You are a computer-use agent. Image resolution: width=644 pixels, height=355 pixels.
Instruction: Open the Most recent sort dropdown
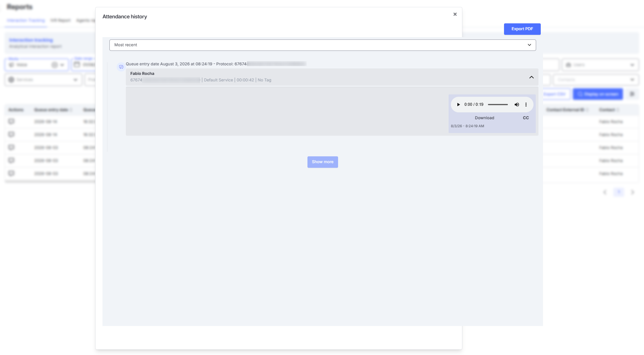click(x=322, y=45)
